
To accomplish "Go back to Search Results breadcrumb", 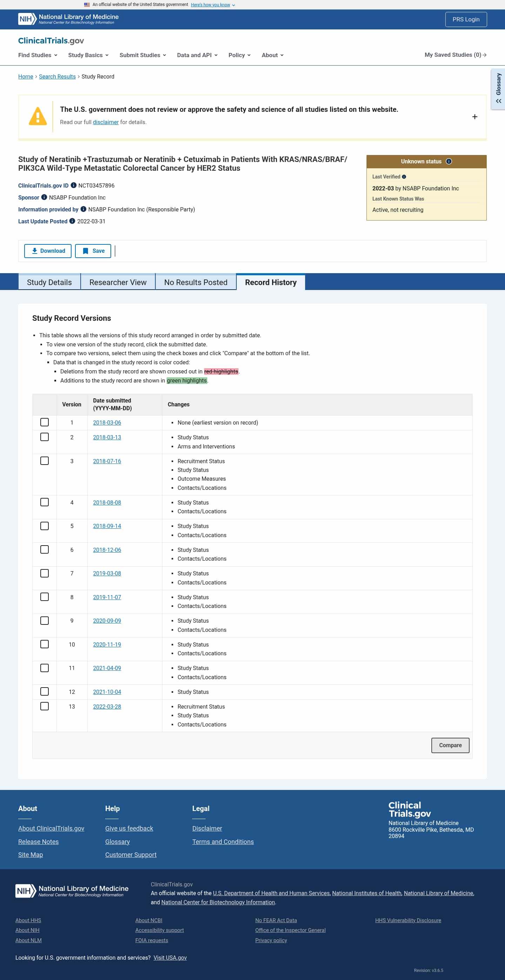I will pyautogui.click(x=57, y=76).
